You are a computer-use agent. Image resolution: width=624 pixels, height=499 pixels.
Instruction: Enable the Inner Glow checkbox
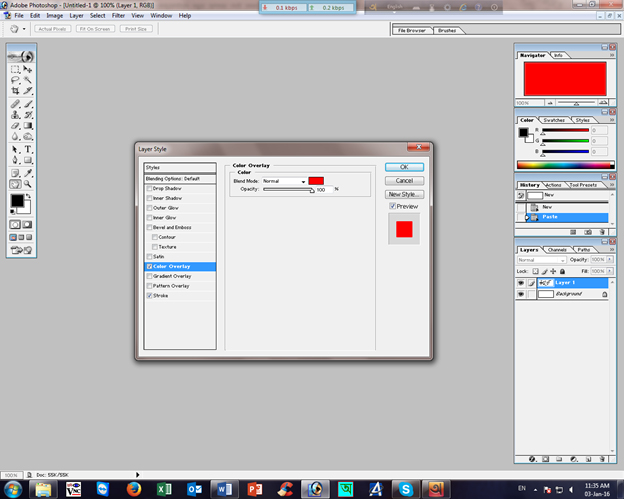click(x=150, y=218)
